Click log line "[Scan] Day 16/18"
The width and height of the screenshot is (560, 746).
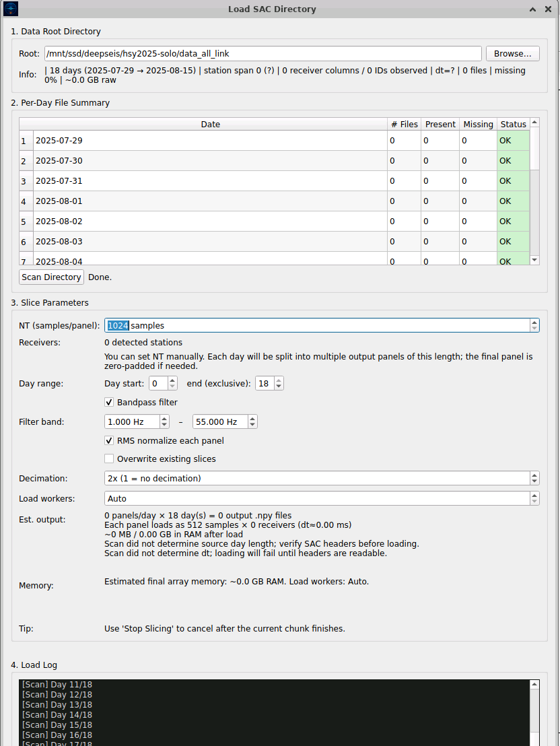coord(57,735)
